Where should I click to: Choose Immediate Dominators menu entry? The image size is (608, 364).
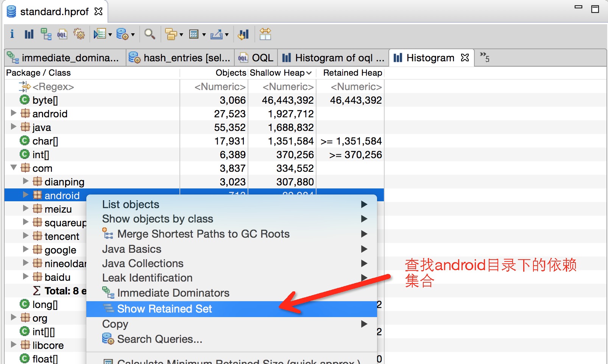point(173,292)
